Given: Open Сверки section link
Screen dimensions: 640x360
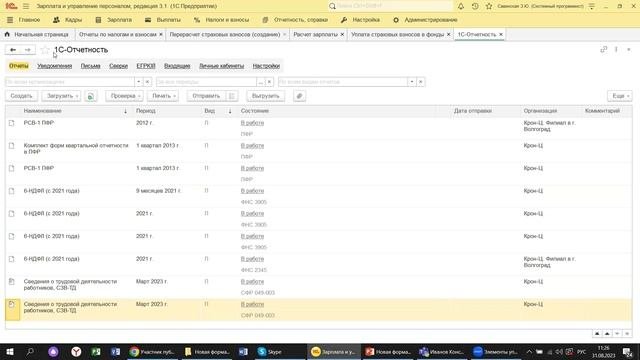Looking at the screenshot, I should (118, 66).
